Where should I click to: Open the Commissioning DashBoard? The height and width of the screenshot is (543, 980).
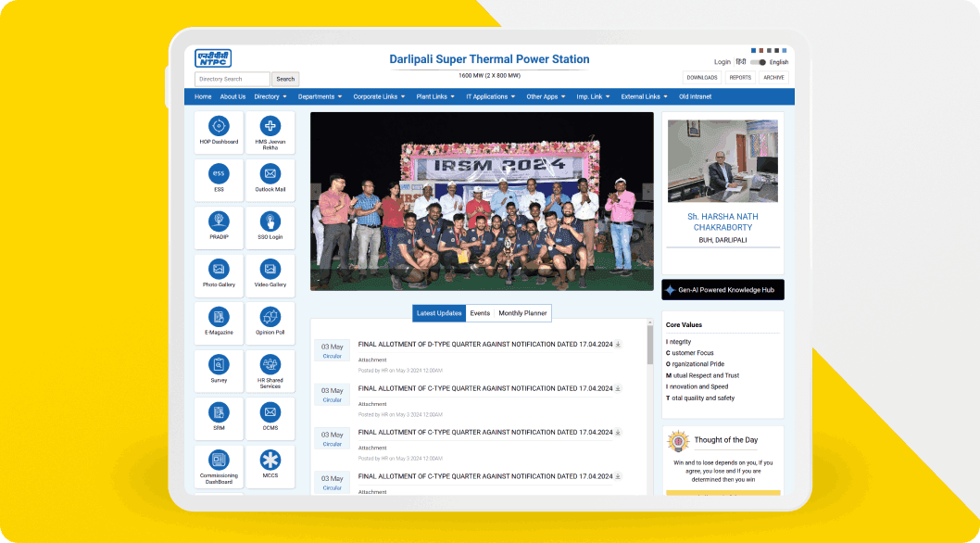click(x=219, y=464)
